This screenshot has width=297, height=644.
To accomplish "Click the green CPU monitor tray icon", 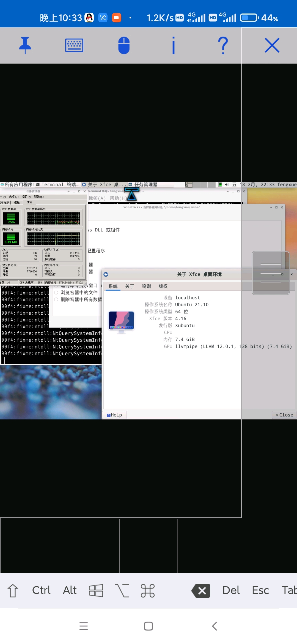I will point(220,184).
